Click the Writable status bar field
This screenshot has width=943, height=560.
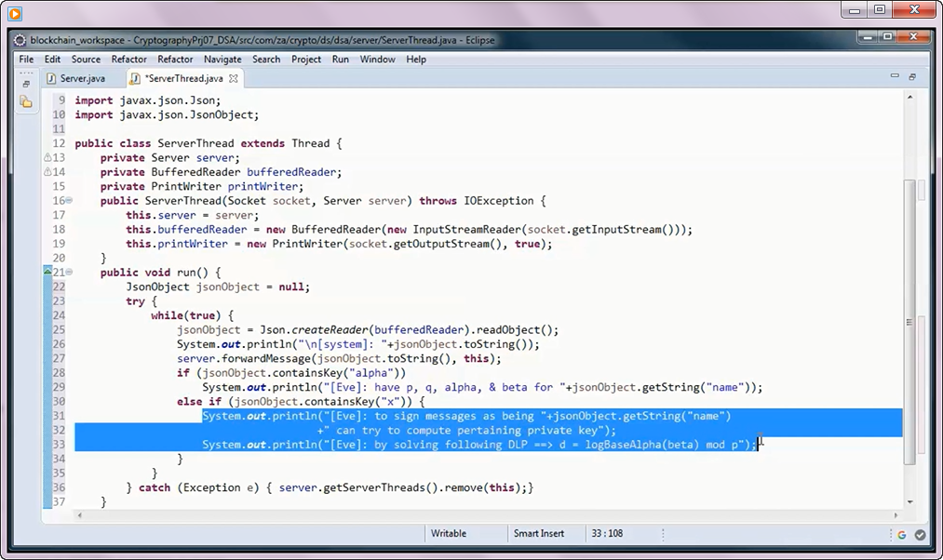pos(448,533)
